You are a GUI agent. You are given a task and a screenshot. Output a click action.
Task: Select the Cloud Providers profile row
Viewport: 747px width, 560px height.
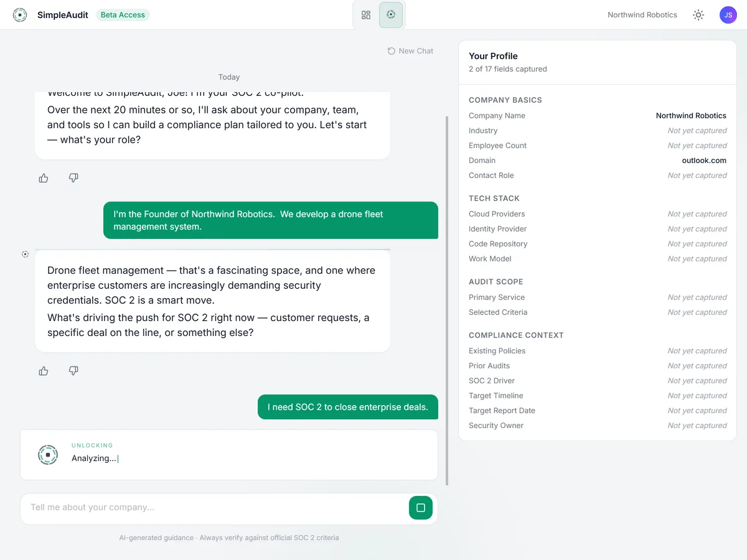(x=598, y=214)
